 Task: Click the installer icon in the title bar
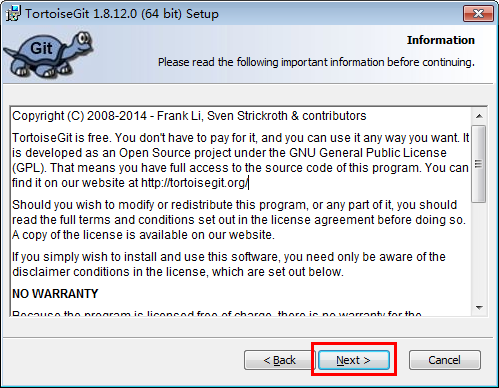click(13, 14)
